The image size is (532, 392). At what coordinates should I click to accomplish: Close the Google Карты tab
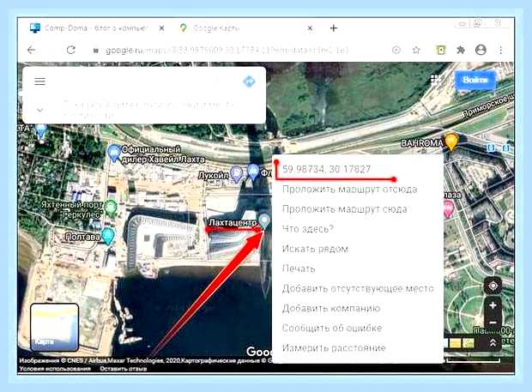310,28
